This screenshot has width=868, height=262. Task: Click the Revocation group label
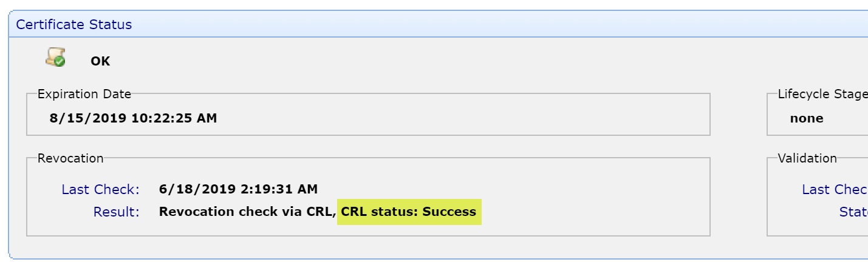click(70, 158)
